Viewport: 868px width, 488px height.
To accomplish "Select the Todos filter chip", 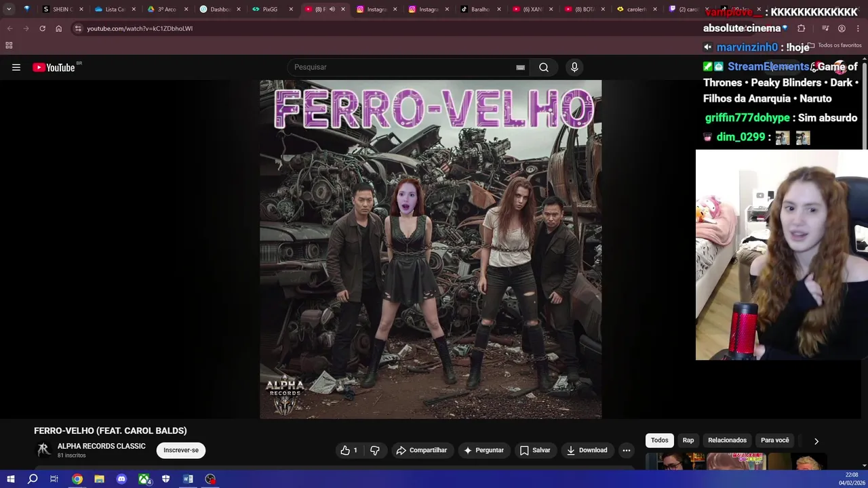I will pyautogui.click(x=660, y=441).
